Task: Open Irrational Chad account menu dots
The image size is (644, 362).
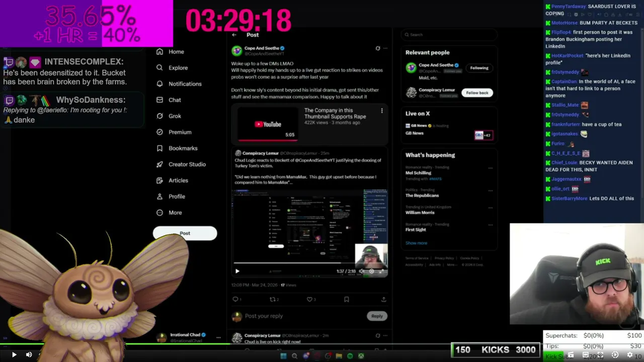Action: tap(218, 337)
